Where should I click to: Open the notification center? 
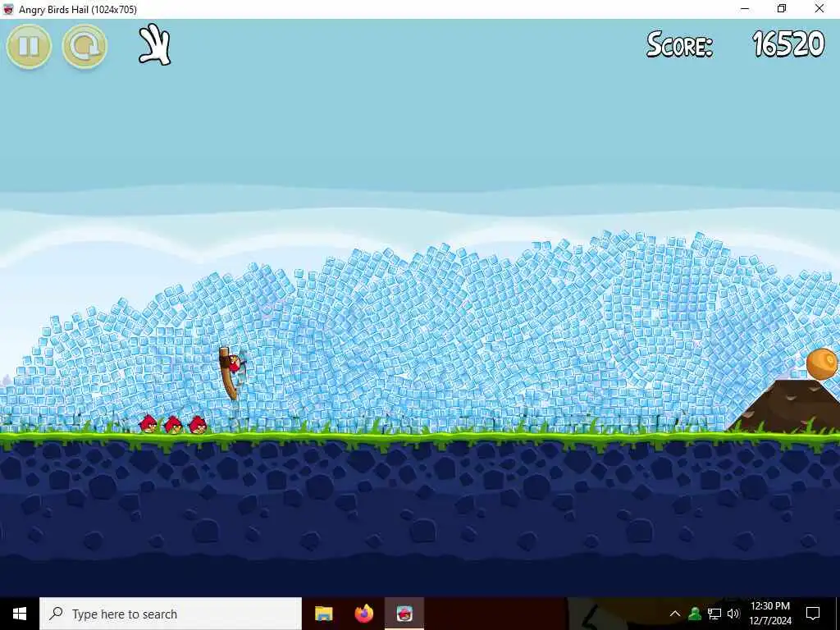pyautogui.click(x=813, y=614)
